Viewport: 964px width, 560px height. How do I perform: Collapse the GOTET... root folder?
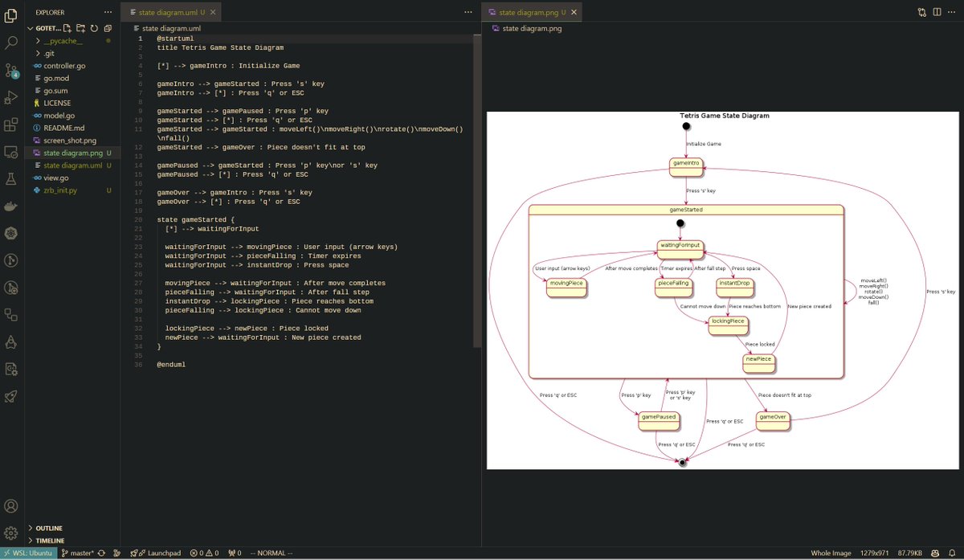point(44,28)
